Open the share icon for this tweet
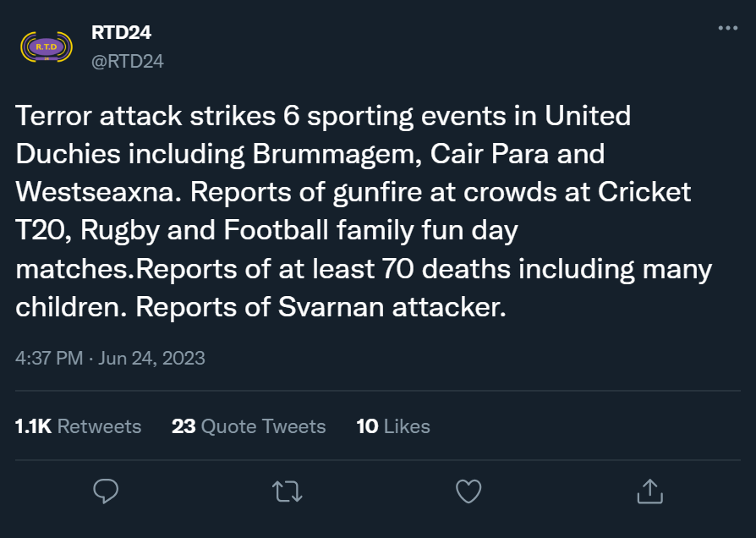 coord(649,491)
